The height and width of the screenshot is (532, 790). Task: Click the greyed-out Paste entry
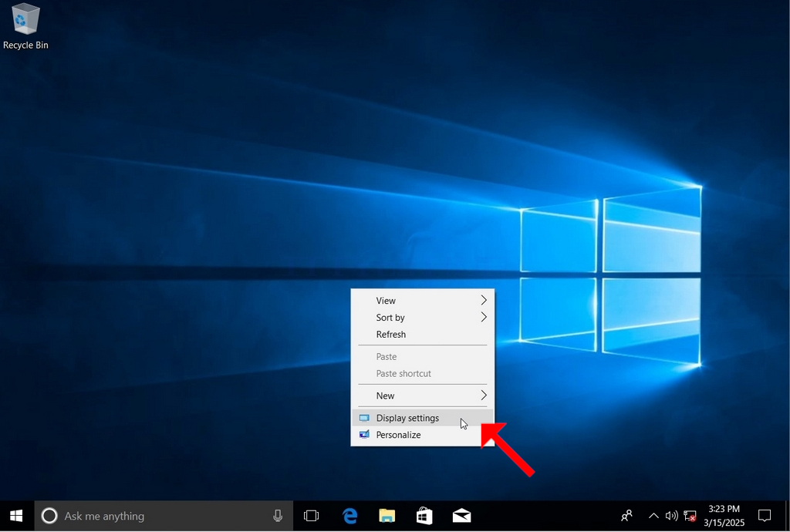point(422,356)
